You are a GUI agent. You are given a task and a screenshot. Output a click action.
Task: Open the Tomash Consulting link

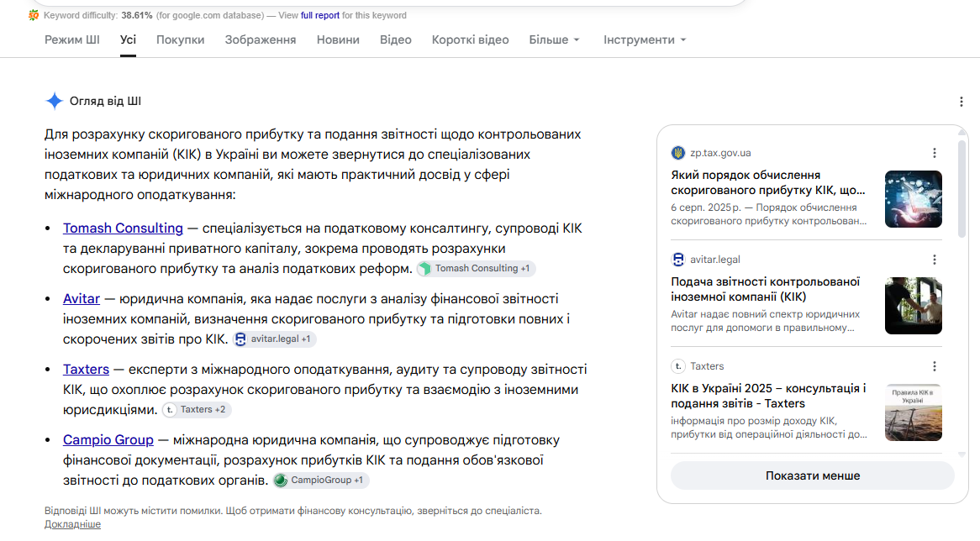[x=123, y=228]
